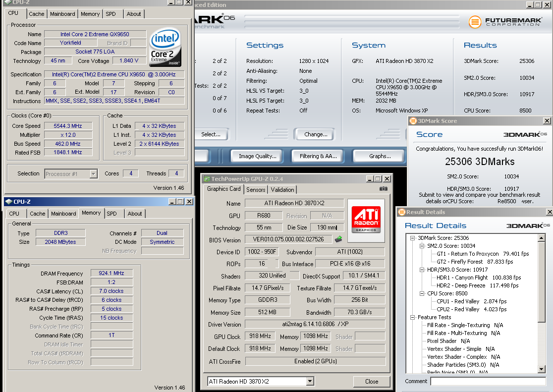Switch to the Sensors tab in GPU-Z

point(256,190)
